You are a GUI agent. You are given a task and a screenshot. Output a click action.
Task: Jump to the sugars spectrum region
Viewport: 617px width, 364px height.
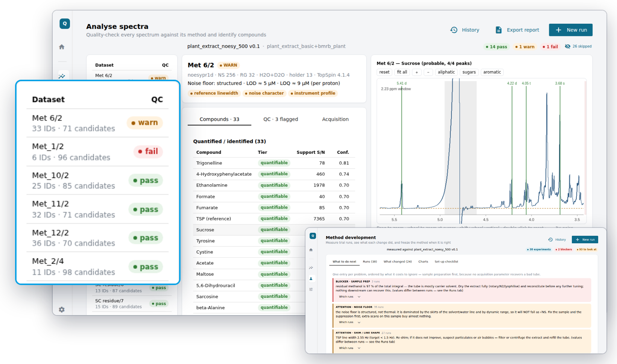469,72
